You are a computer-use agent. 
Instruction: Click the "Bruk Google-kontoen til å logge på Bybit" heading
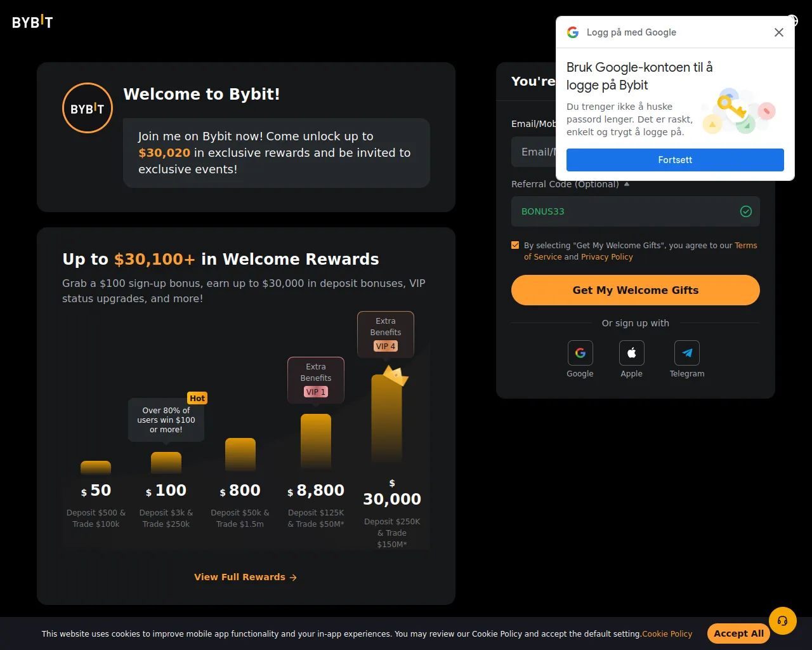pyautogui.click(x=639, y=76)
